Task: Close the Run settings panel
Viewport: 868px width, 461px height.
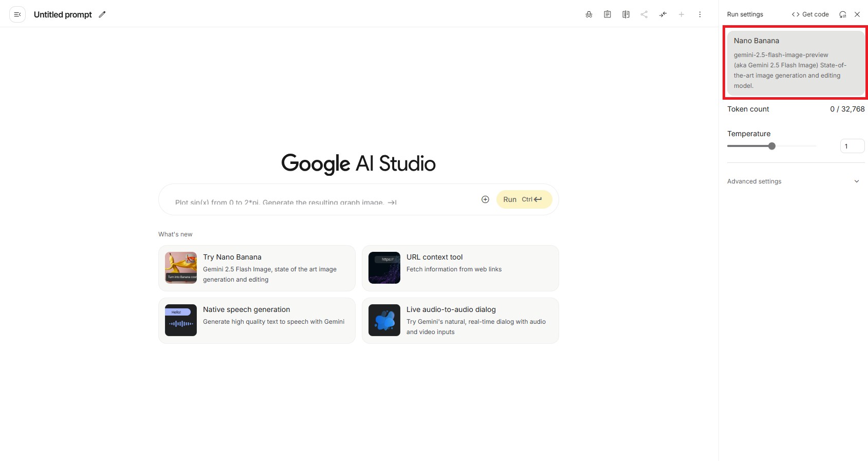Action: (857, 14)
